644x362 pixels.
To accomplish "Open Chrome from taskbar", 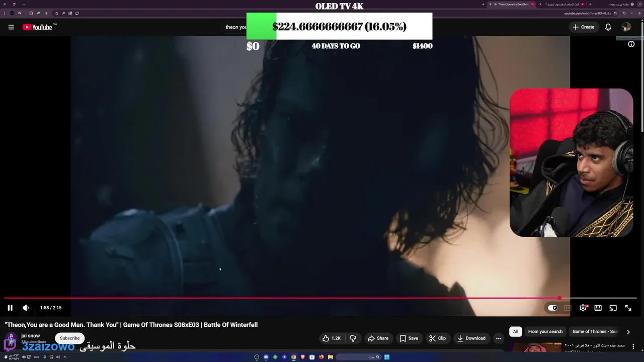I will (293, 357).
